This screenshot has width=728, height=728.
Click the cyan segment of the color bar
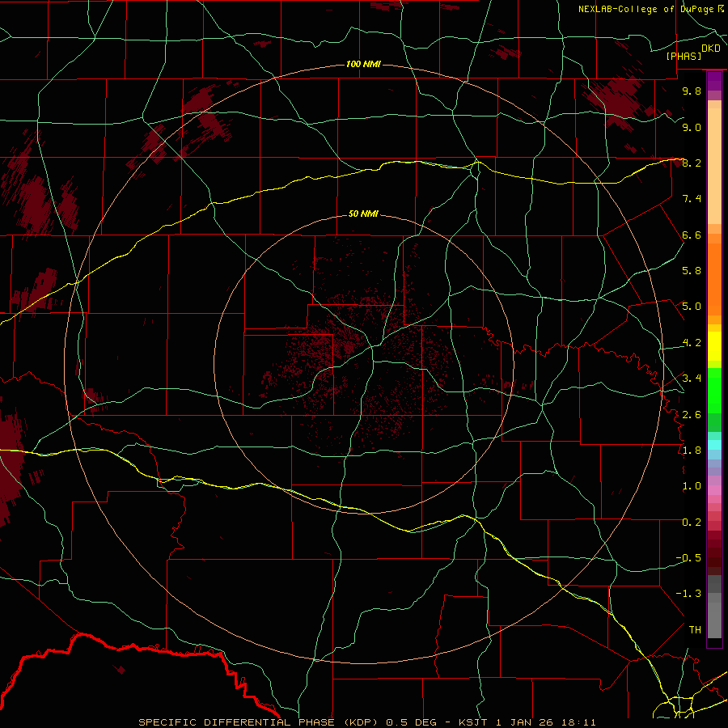(714, 445)
